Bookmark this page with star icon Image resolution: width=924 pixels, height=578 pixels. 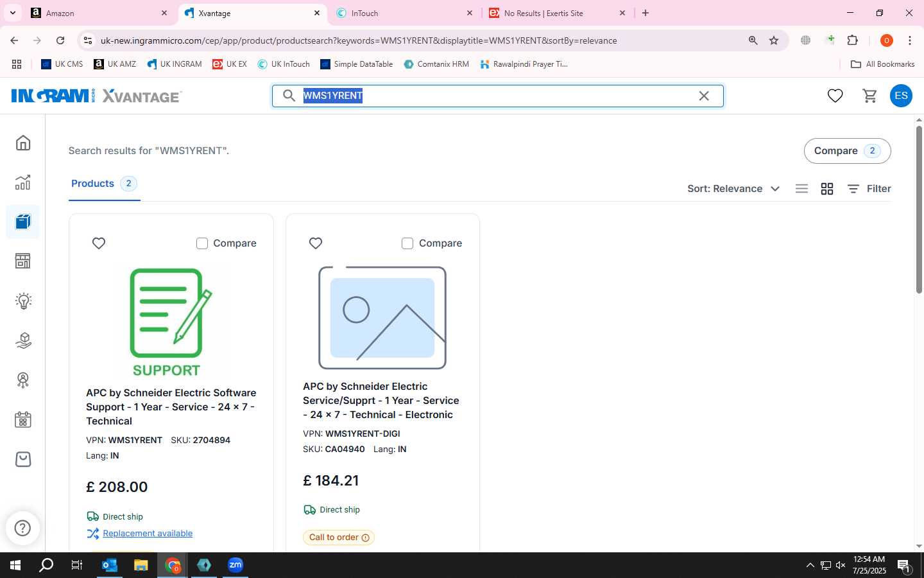[774, 40]
